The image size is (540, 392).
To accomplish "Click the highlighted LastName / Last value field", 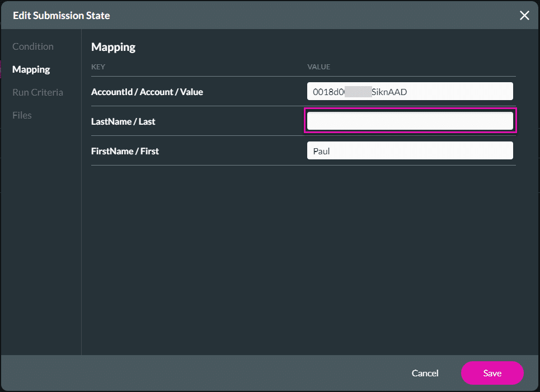I will click(410, 120).
